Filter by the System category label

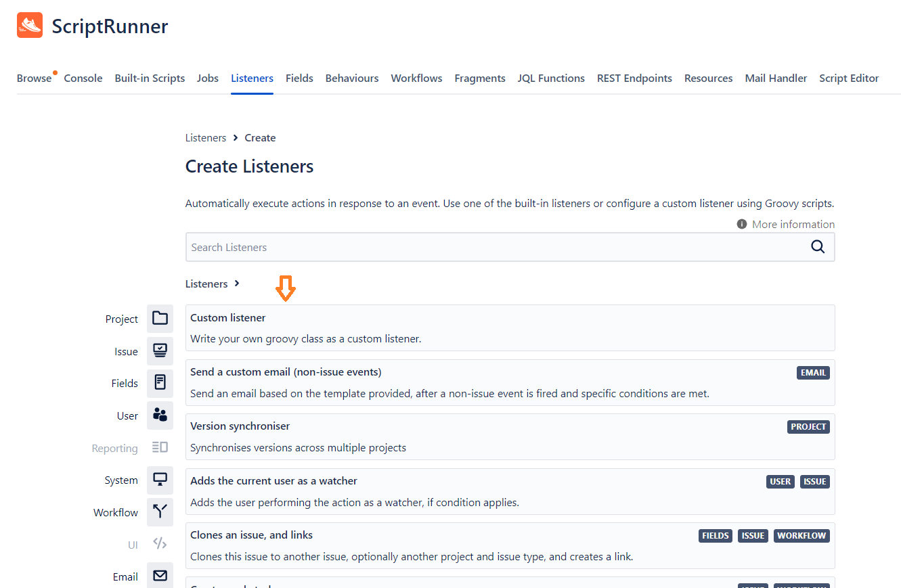(121, 480)
